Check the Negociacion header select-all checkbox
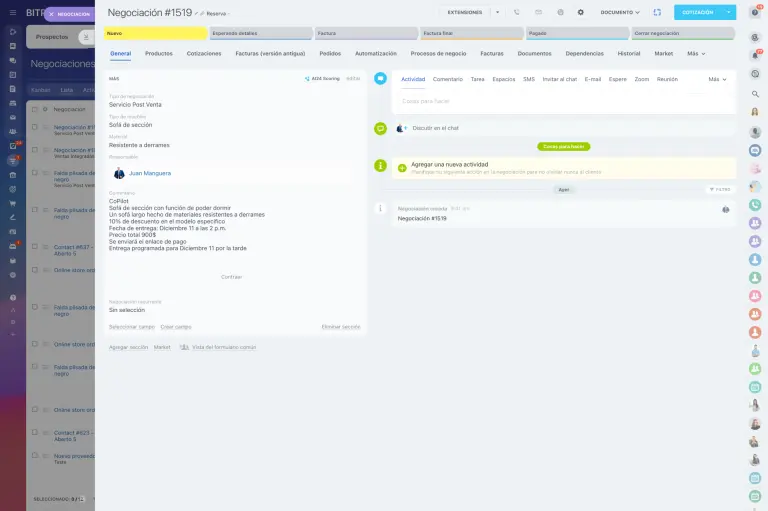 point(34,109)
